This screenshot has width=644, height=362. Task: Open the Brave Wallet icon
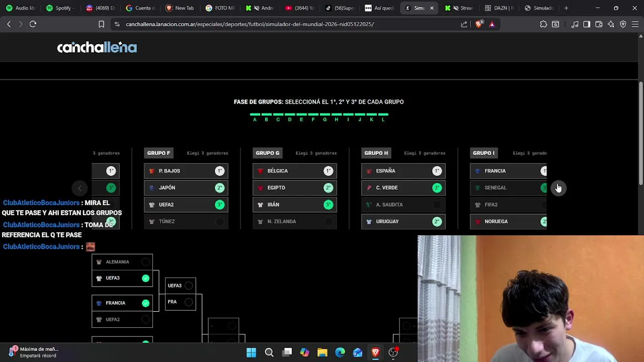point(599,24)
